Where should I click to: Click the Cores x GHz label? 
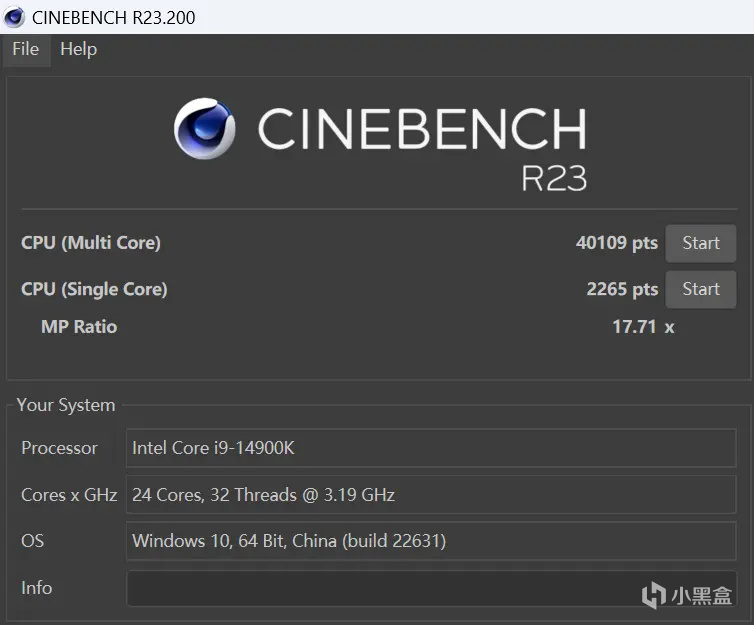pyautogui.click(x=69, y=495)
